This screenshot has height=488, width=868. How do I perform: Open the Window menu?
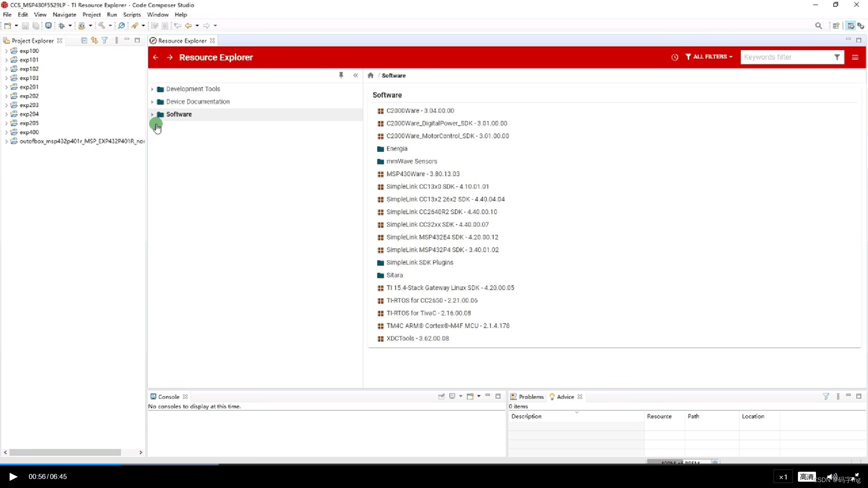[x=158, y=14]
